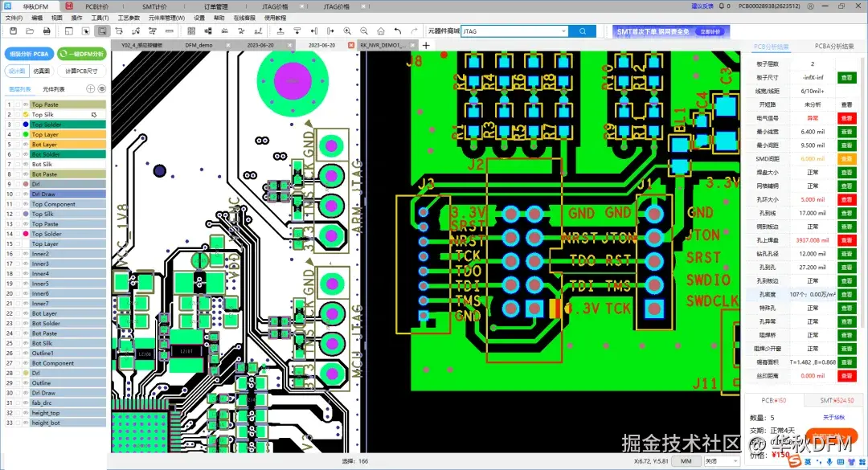Click the 计算PCB尺寸 button
This screenshot has height=470, width=868.
pos(81,71)
